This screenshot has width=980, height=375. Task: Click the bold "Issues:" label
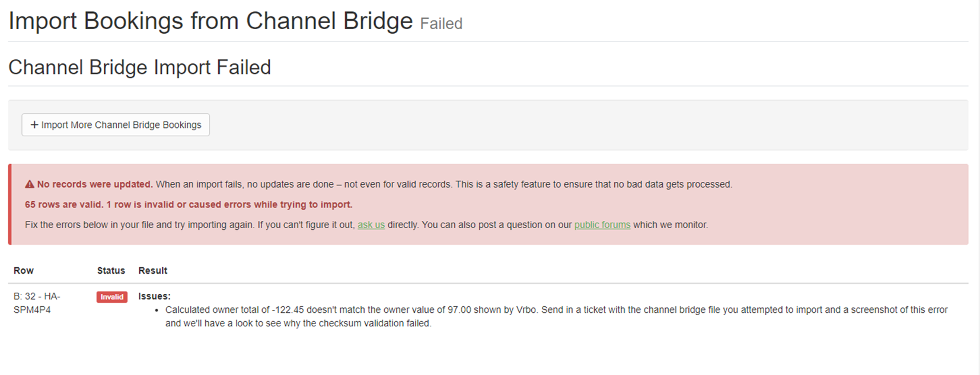[x=154, y=296]
